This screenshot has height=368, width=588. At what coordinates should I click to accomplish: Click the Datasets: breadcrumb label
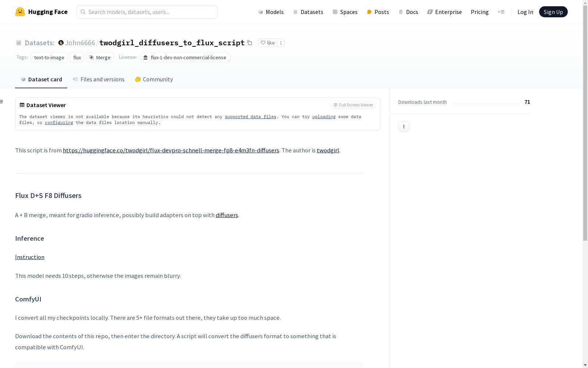(39, 43)
